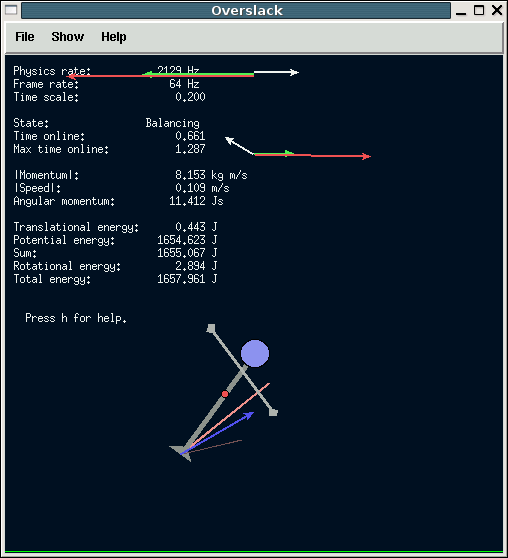Open the Show menu
This screenshot has height=558, width=508.
pos(68,37)
